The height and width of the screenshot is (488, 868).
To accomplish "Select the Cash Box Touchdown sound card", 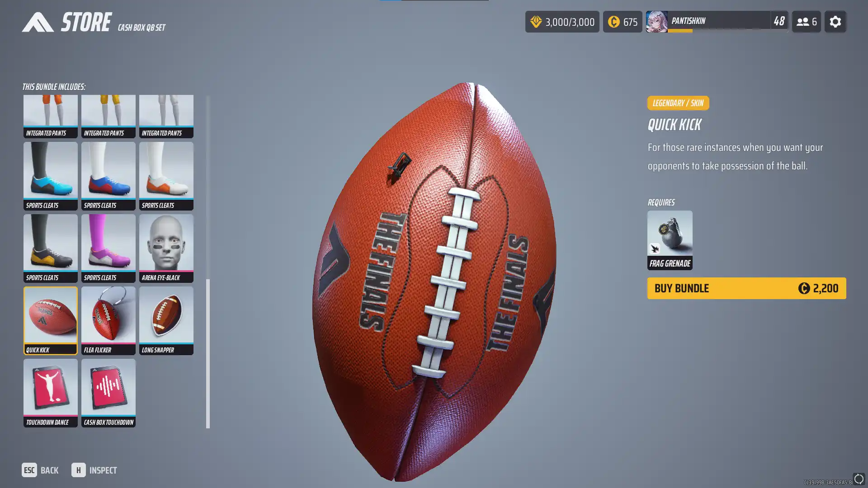I will (108, 393).
